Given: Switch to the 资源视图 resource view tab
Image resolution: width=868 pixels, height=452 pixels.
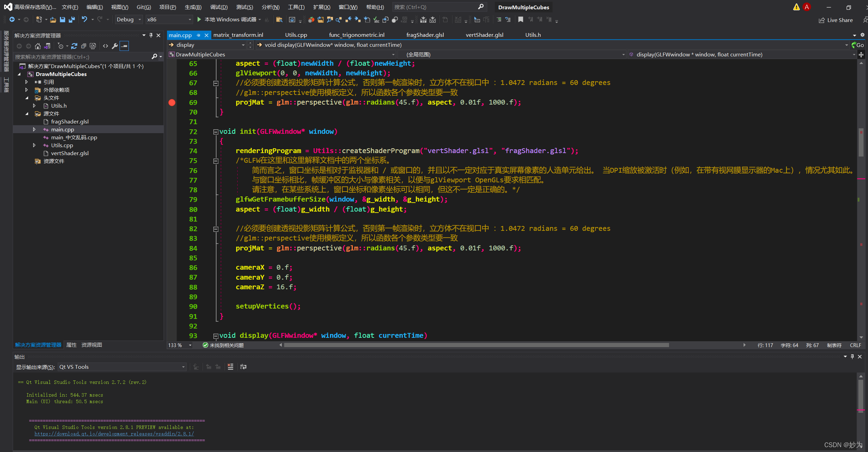Looking at the screenshot, I should 92,345.
